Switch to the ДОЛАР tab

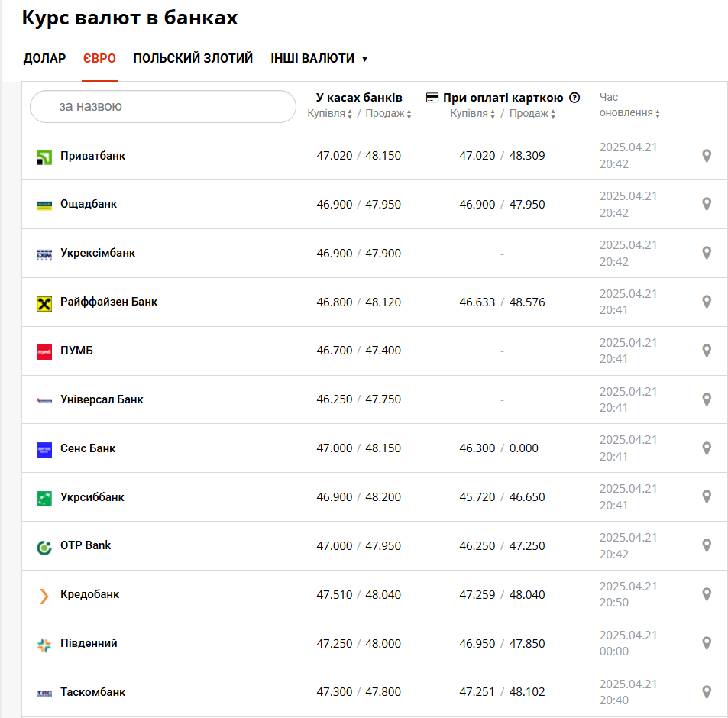point(44,59)
